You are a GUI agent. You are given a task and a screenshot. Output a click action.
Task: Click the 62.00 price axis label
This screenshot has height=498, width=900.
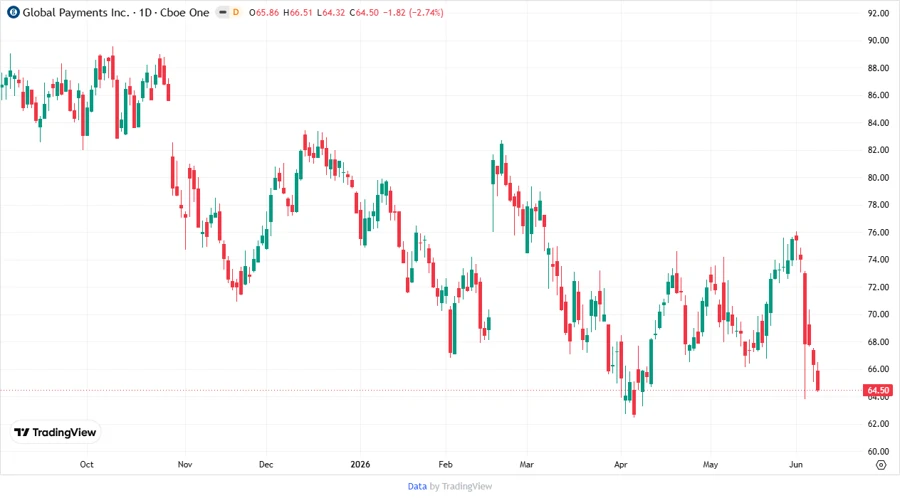click(878, 424)
